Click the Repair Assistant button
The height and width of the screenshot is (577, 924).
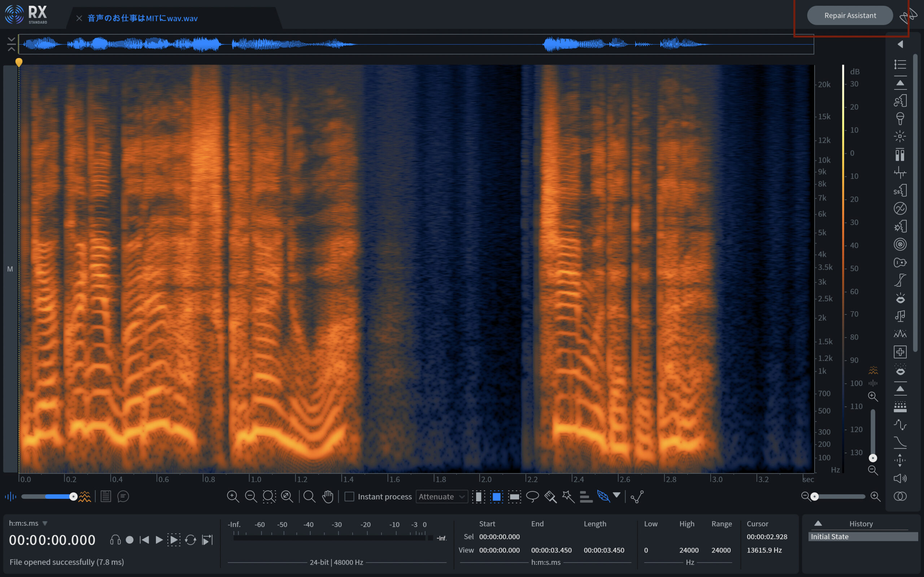(850, 15)
